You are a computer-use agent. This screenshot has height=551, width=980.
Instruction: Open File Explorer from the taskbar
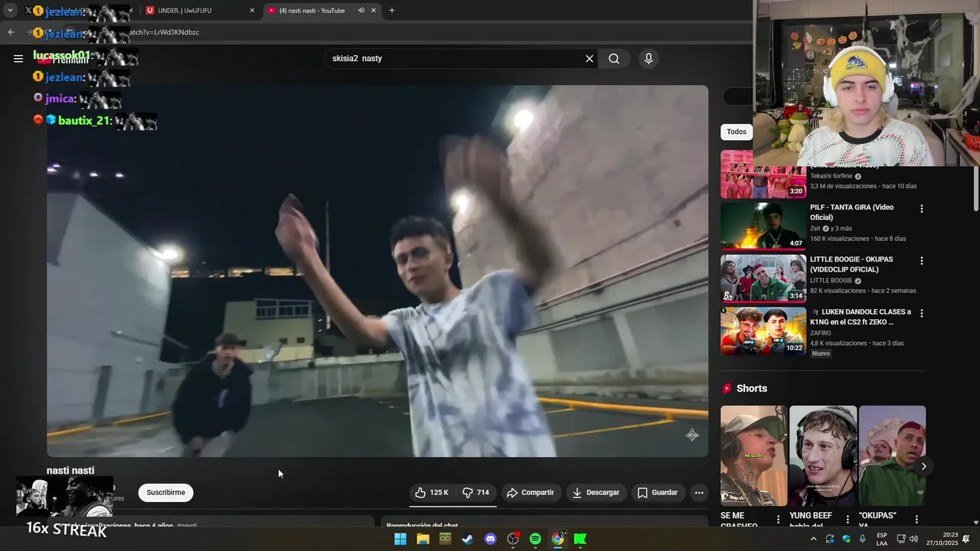click(x=423, y=539)
